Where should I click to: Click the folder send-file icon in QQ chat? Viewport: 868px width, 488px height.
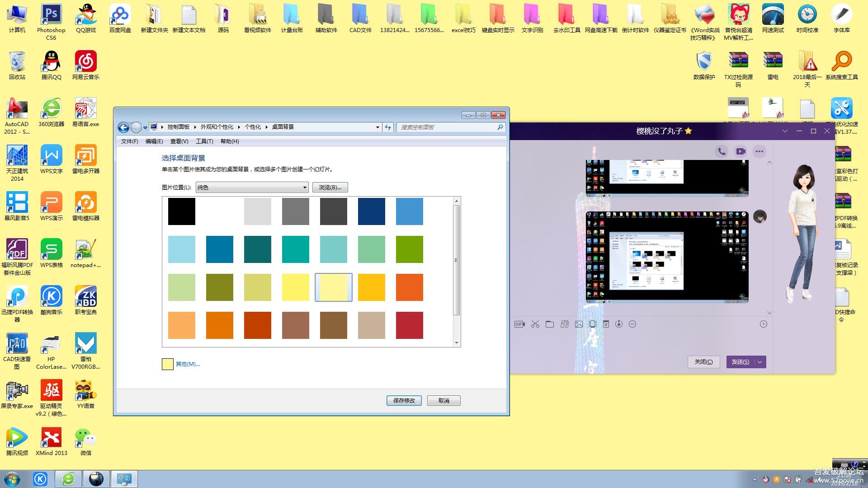click(550, 324)
